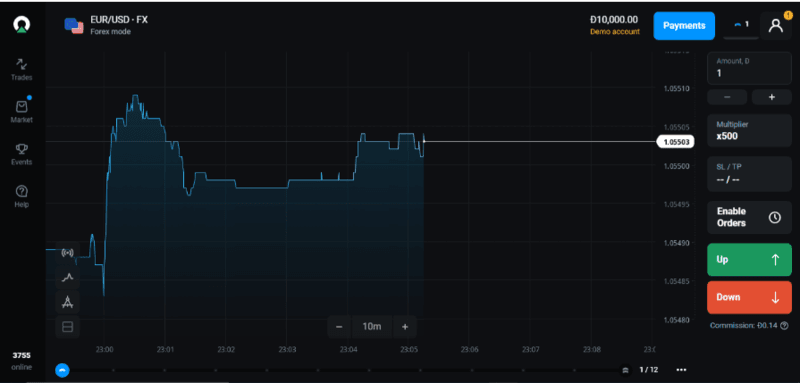Screen dimensions: 800x383
Task: Open the EUR/USD FX asset selector
Action: coord(106,24)
